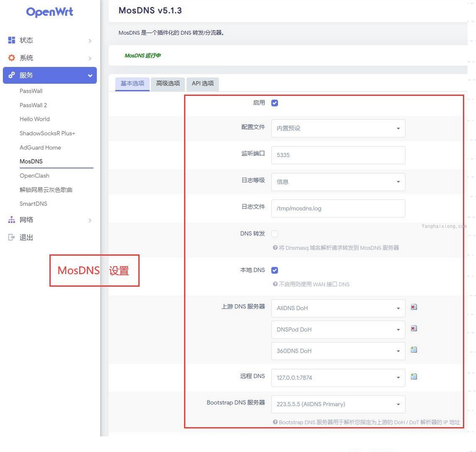Switch to the 基本选项 tab

132,83
